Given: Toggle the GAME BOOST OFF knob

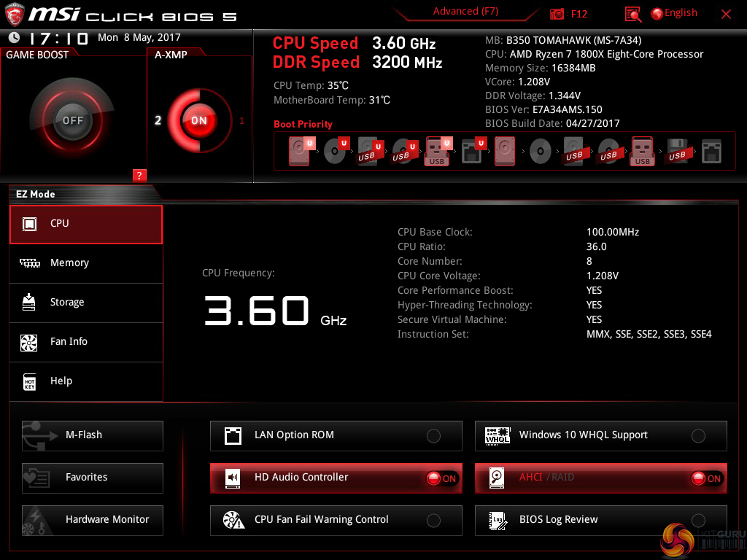Looking at the screenshot, I should pos(72,120).
